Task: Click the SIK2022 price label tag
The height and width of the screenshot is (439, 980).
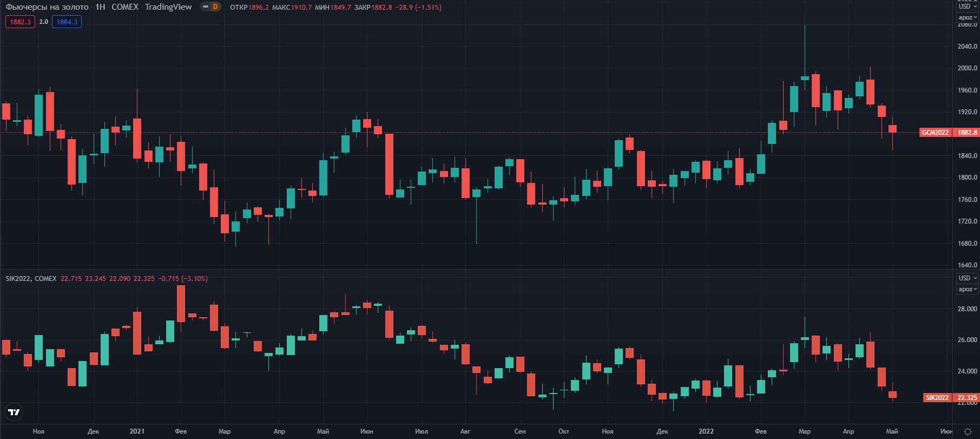Action: click(937, 398)
